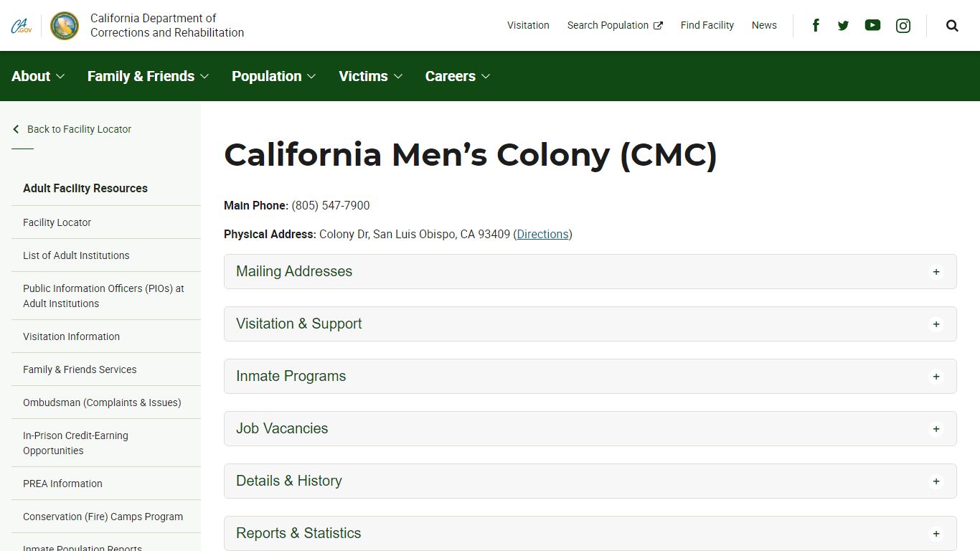Click plus icon on Job Vacancies
Screen dimensions: 980x551
pos(936,429)
